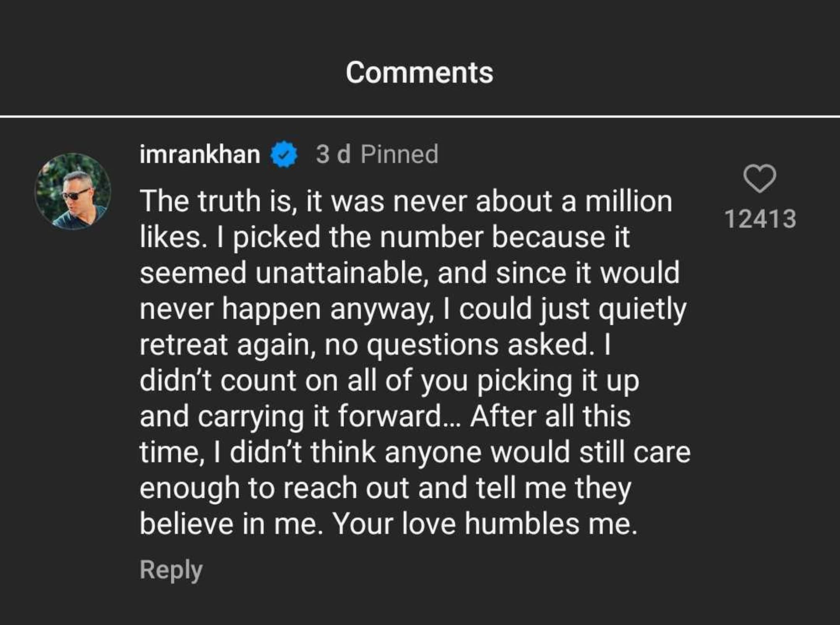Screen dimensions: 840x625
Task: Open imrankhan's profile picture
Action: 73,191
